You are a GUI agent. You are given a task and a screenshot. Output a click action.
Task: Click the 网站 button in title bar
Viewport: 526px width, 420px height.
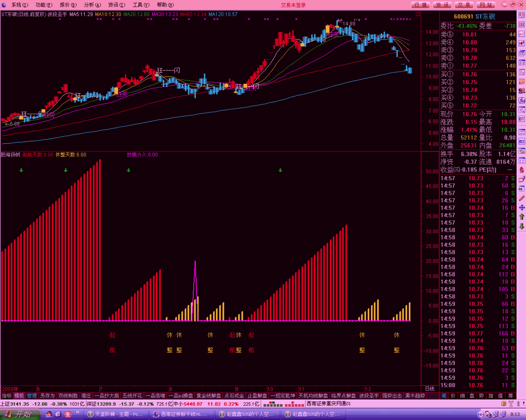[x=486, y=5]
